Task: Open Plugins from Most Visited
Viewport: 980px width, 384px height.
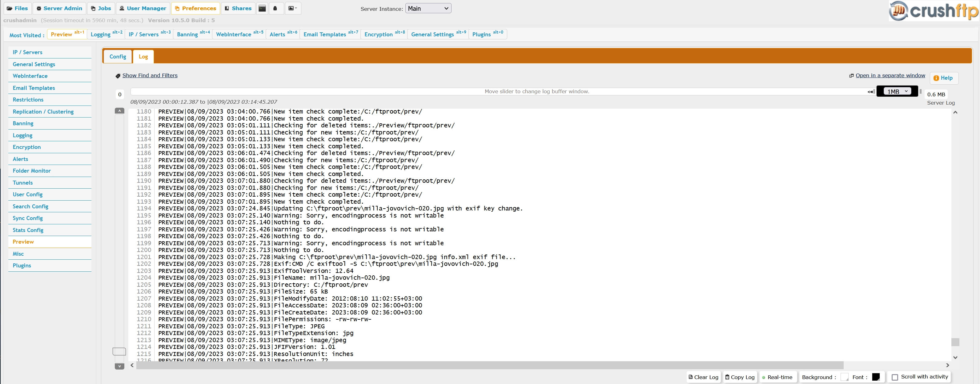Action: coord(487,34)
